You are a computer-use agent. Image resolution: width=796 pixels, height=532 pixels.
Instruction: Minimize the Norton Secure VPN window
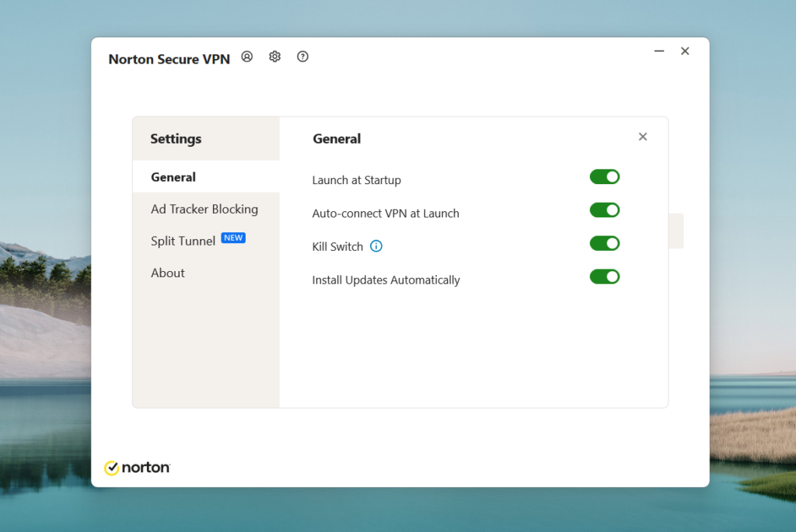658,50
